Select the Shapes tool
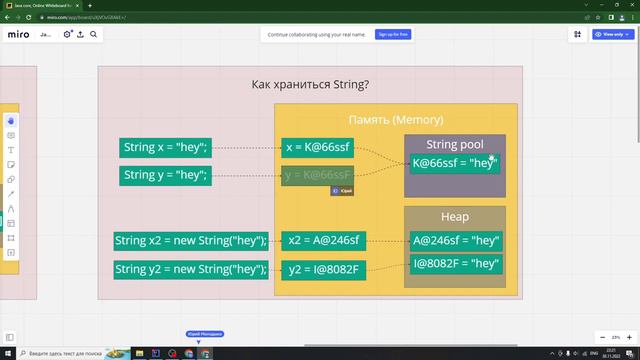 [x=11, y=180]
